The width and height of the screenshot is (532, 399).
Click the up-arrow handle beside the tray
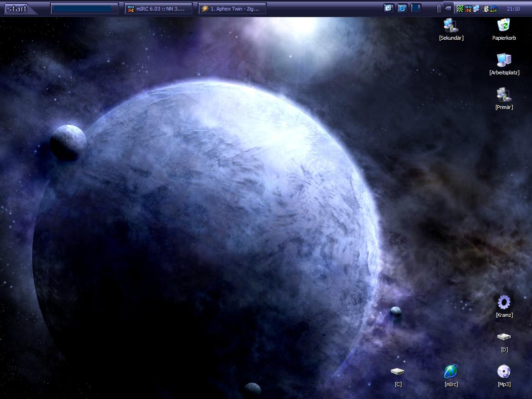[x=439, y=8]
